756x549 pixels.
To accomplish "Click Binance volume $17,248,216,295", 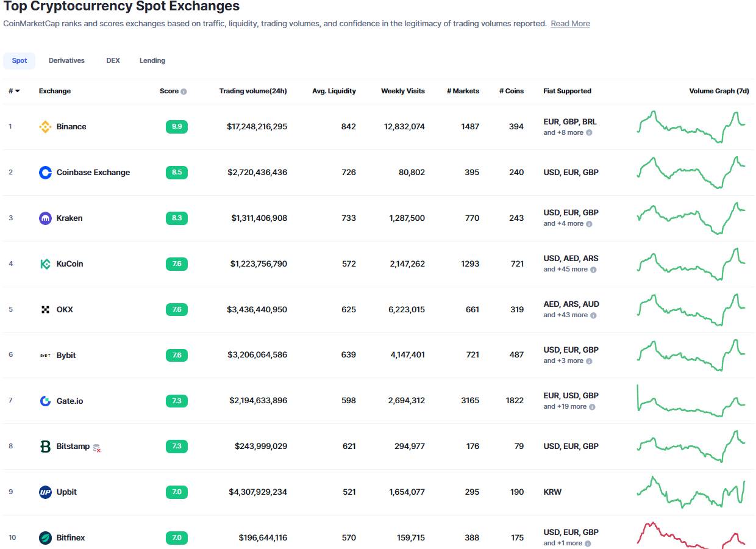I will click(x=257, y=127).
